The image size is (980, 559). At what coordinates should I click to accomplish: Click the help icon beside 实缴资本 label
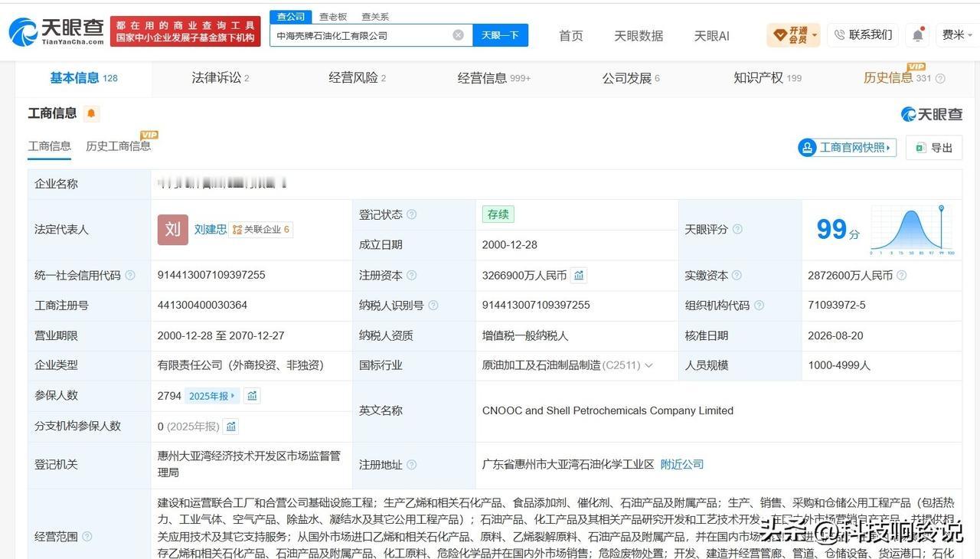tap(737, 276)
